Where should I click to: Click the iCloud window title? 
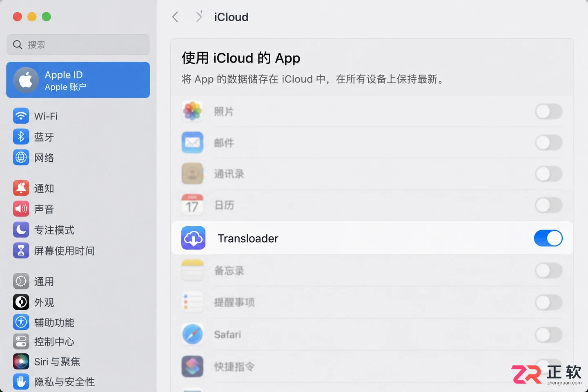231,17
